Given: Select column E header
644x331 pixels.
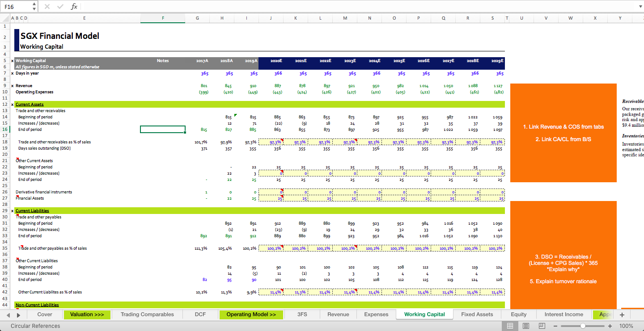Looking at the screenshot, I should coord(85,18).
